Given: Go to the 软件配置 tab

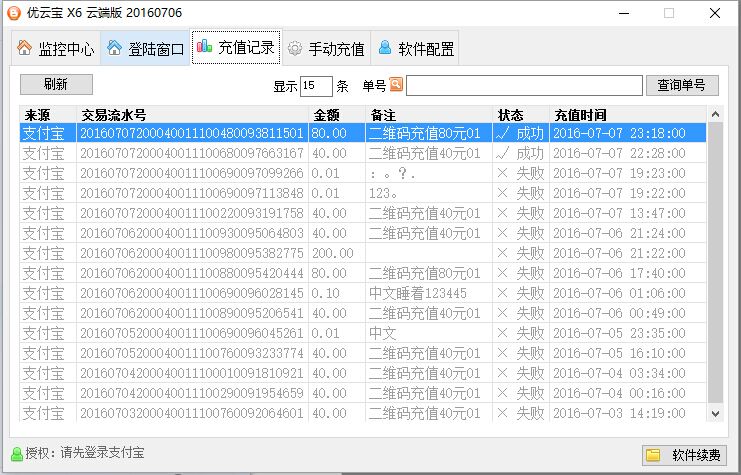Looking at the screenshot, I should tap(415, 48).
